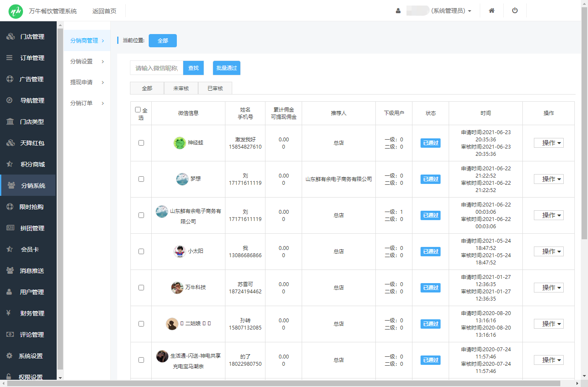Toggle the 全选 select-all checkbox

pyautogui.click(x=138, y=110)
